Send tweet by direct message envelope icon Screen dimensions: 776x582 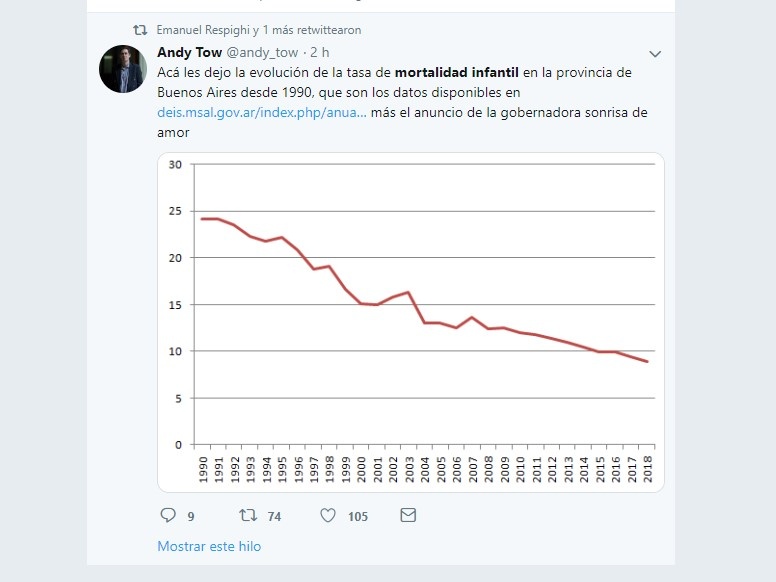408,515
